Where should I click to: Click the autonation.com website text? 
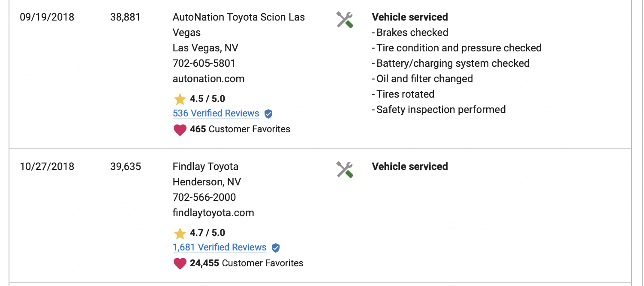tap(208, 79)
